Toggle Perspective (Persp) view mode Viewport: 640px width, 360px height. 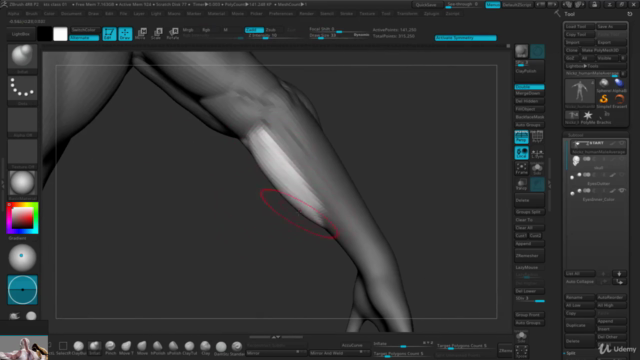pyautogui.click(x=521, y=137)
